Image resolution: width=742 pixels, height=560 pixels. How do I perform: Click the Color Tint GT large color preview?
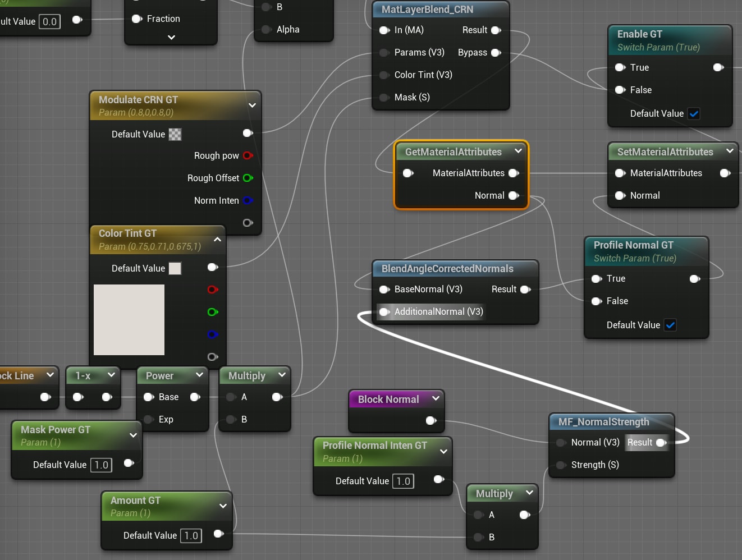click(x=129, y=320)
